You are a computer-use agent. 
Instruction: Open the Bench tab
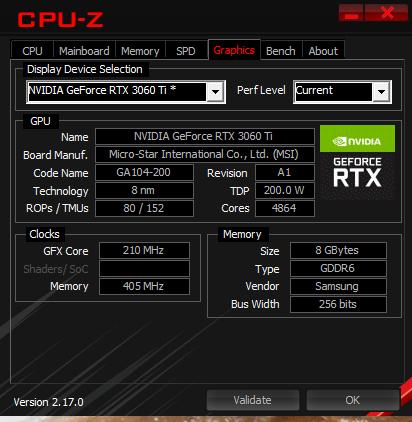[x=281, y=51]
